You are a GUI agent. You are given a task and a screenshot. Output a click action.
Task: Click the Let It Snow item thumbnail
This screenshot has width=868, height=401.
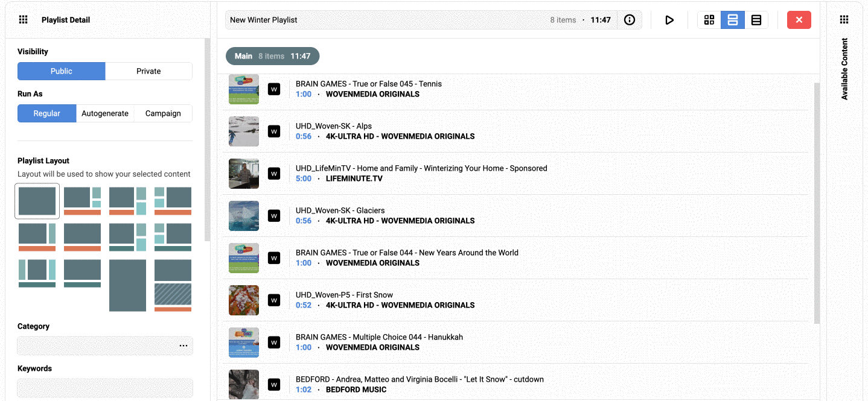(244, 384)
